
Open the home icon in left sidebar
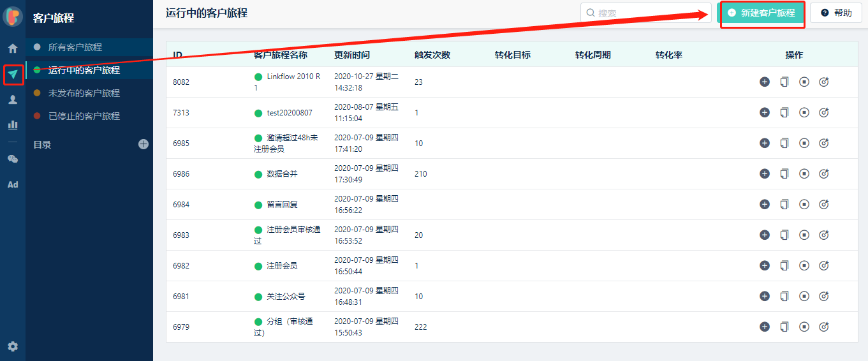[12, 48]
